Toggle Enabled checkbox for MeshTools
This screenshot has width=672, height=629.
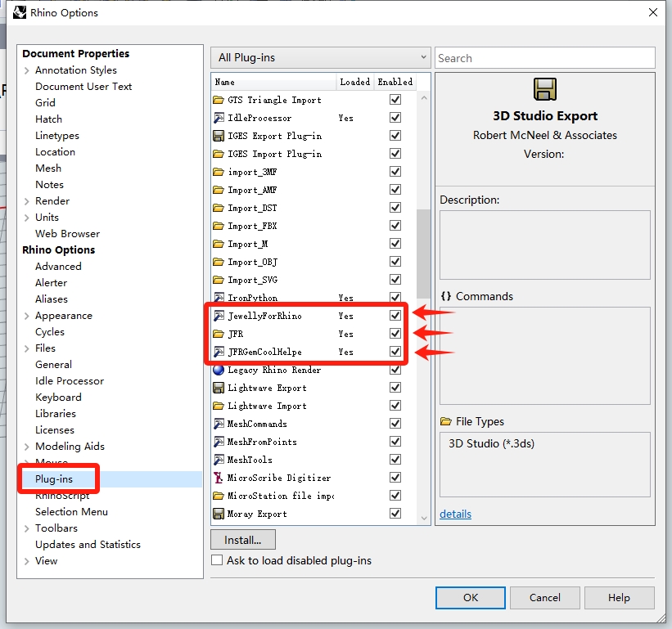[x=395, y=459]
